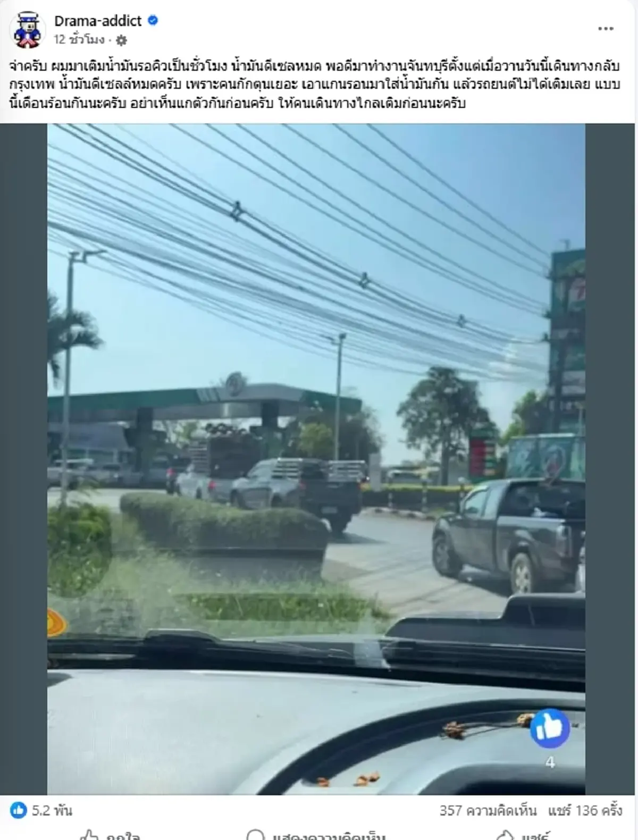Click the post privacy gear icon

click(x=121, y=40)
